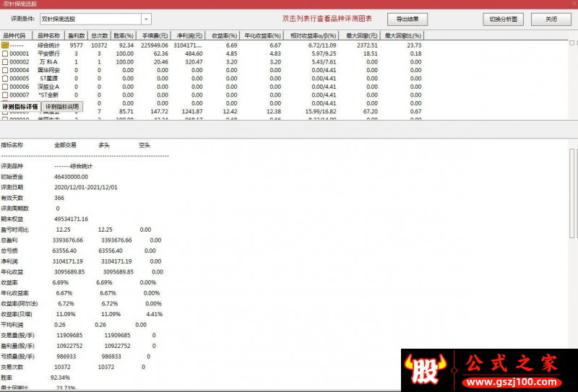This screenshot has width=578, height=392.
Task: Click the 全部交易 column heading in details
Action: click(65, 145)
